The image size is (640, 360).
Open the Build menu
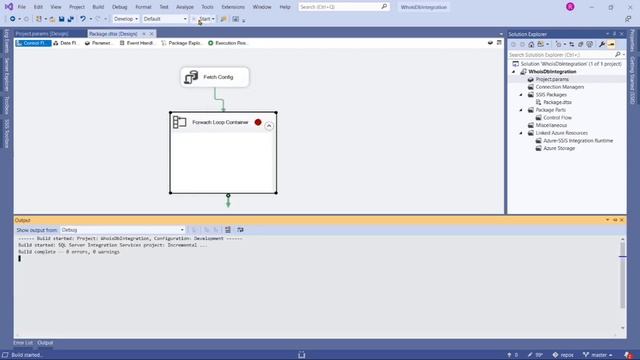point(98,7)
